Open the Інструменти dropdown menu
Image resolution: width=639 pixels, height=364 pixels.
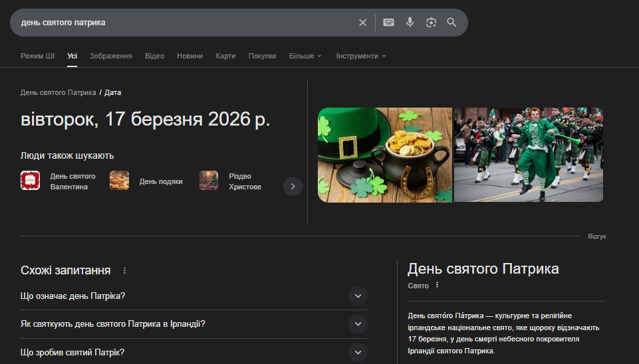pos(360,56)
